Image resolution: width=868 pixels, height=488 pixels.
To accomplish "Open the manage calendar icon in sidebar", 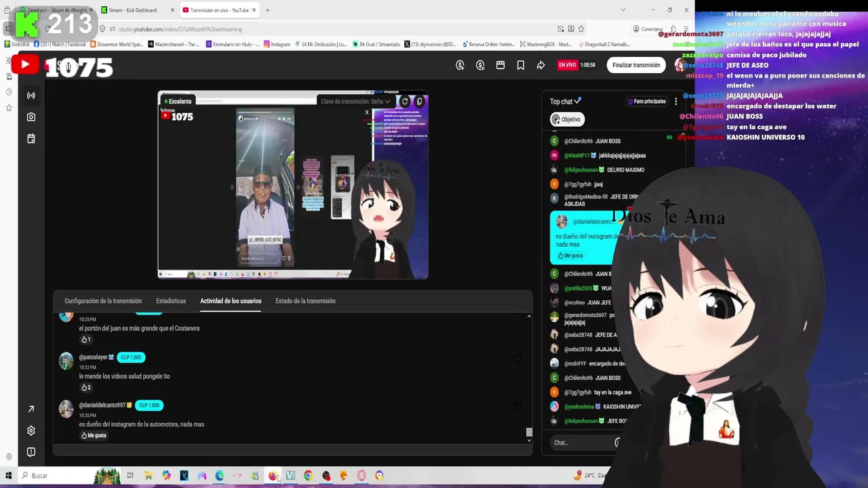I will (x=31, y=138).
